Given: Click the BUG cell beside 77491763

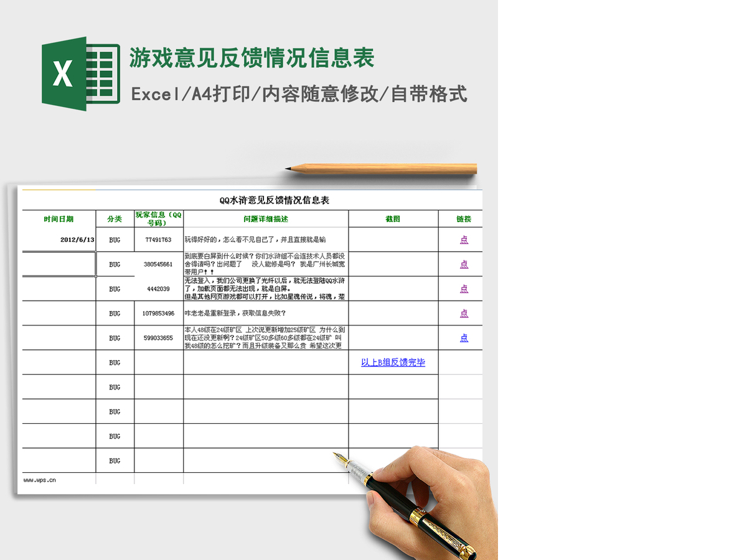Looking at the screenshot, I should tap(115, 240).
